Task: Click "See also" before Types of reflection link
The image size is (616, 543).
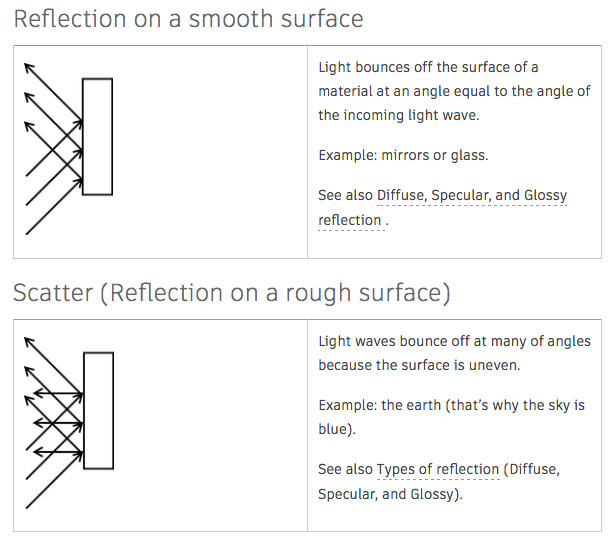Action: pyautogui.click(x=345, y=469)
